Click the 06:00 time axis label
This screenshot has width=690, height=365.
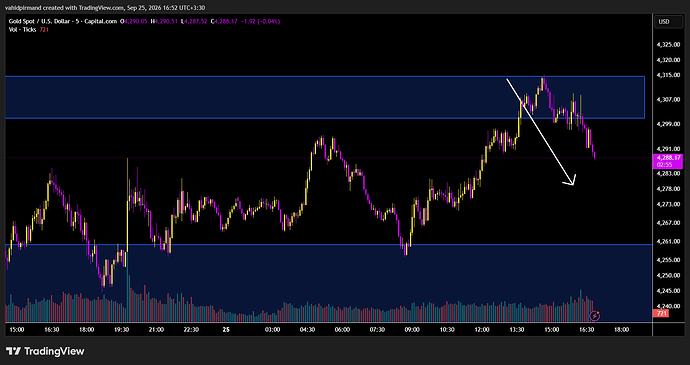342,329
